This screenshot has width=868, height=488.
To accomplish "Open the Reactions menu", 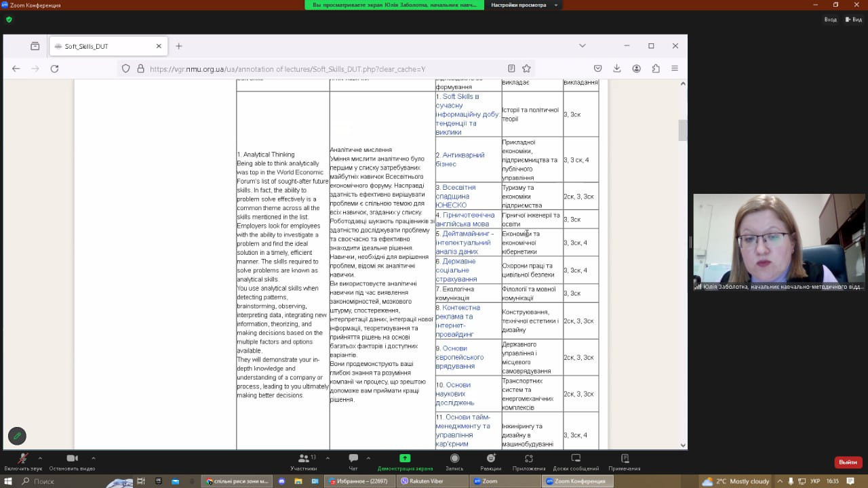I will tap(490, 459).
